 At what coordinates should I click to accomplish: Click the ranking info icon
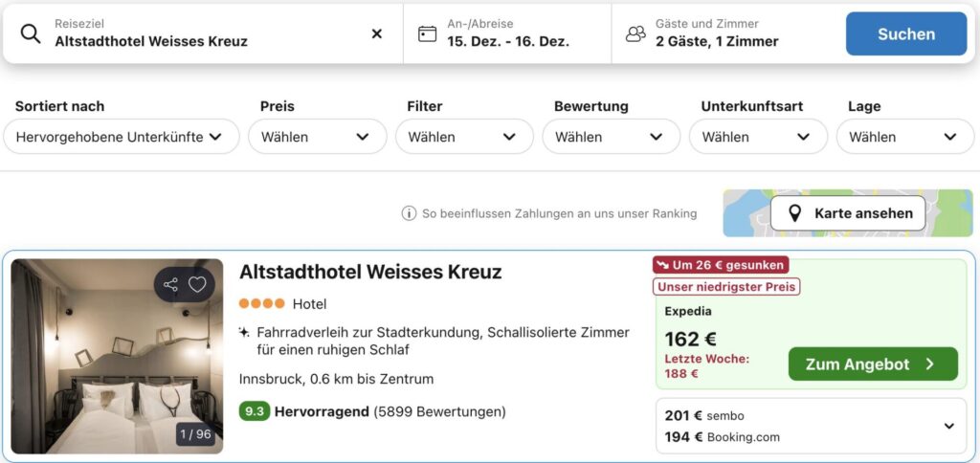coord(409,213)
